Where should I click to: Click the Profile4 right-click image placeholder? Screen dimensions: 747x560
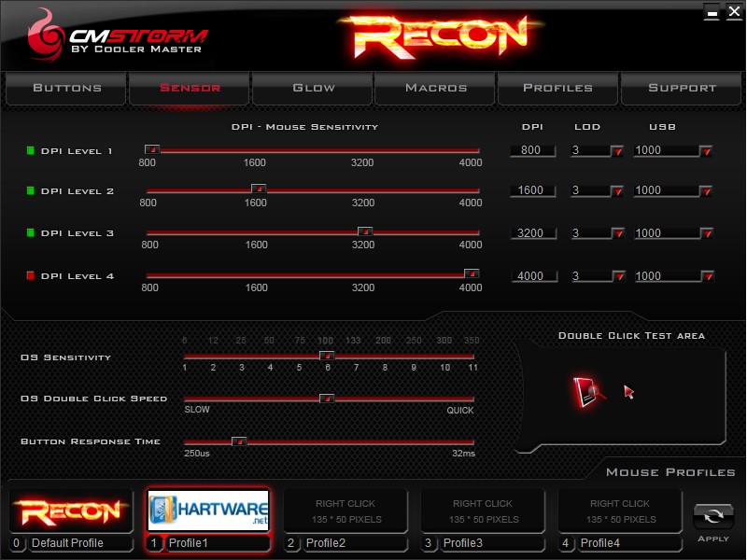point(620,511)
